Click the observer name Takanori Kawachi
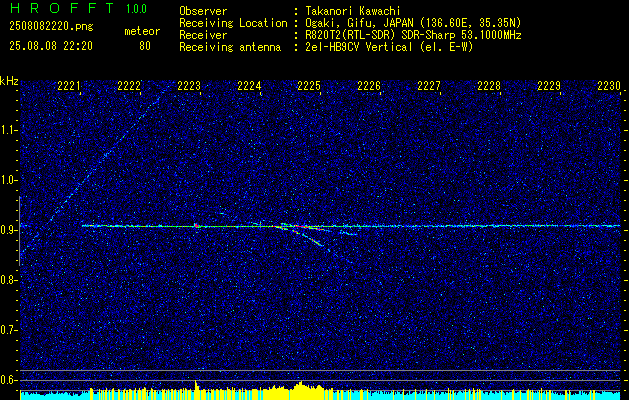Screen dimensions: 629x400 (353, 11)
